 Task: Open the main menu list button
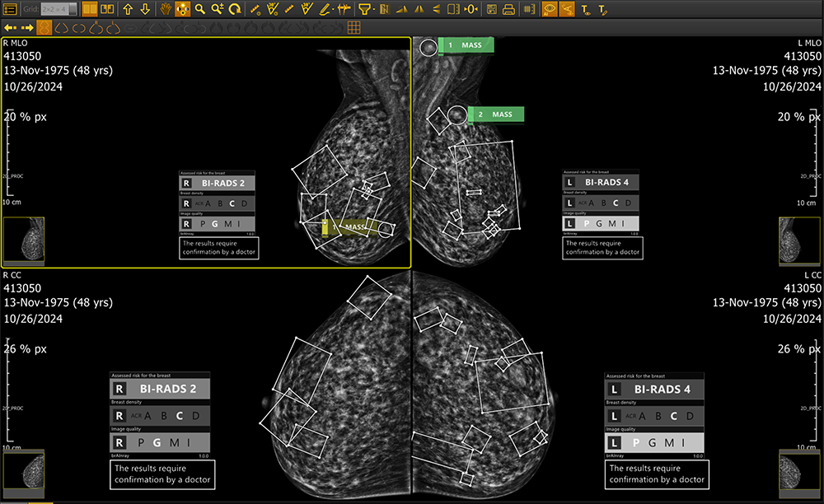[11, 9]
